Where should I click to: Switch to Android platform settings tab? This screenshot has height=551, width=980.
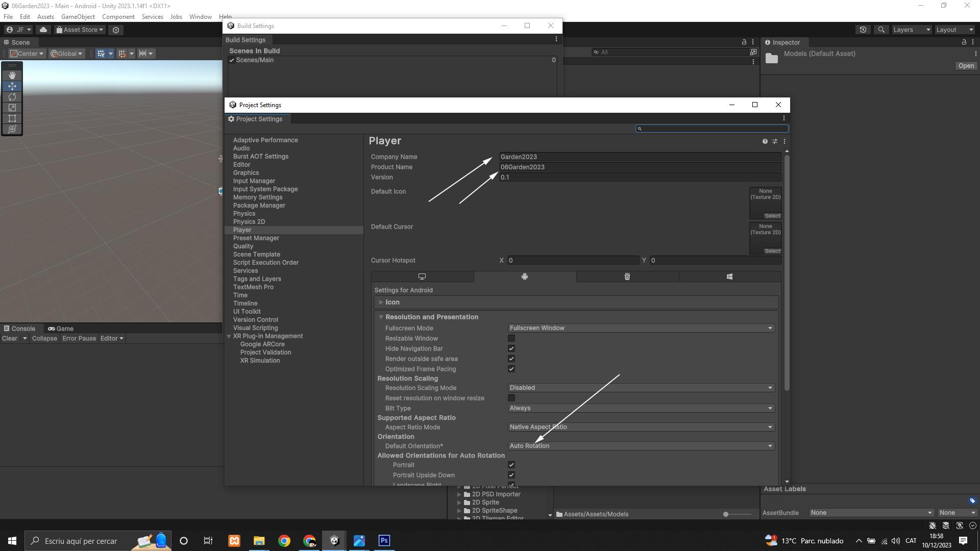[525, 277]
